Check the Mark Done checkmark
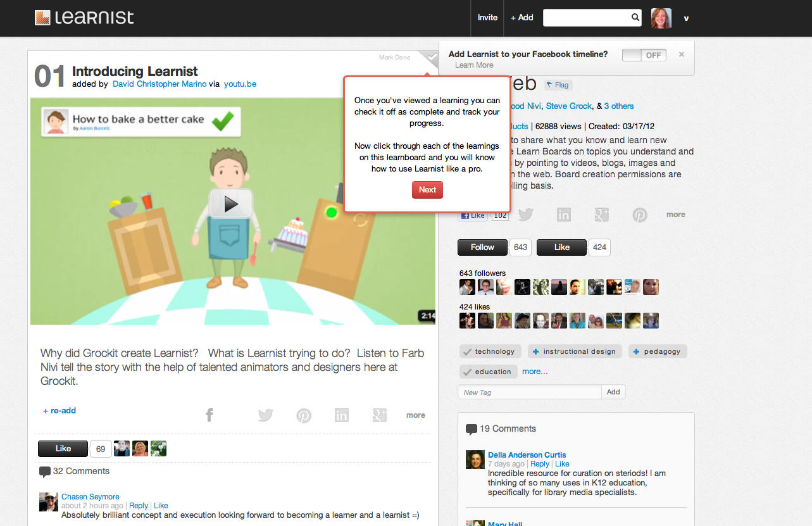812x526 pixels. coord(432,58)
